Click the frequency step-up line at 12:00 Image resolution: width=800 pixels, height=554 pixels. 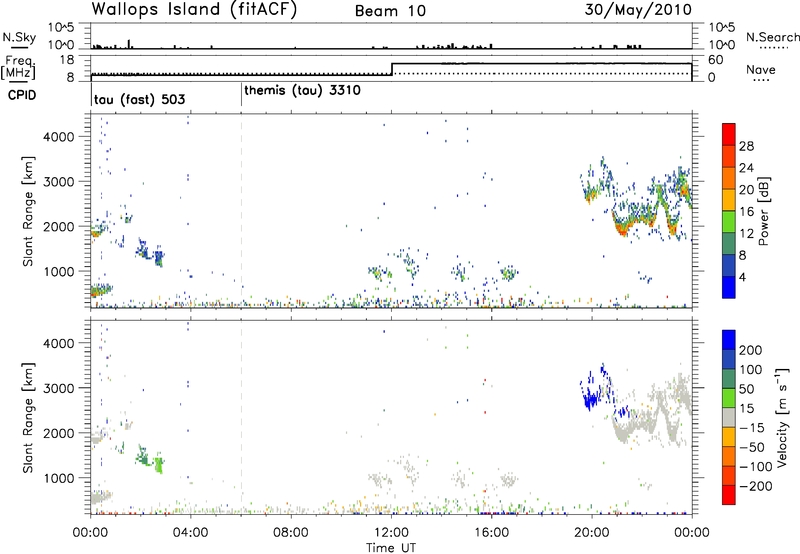[391, 69]
